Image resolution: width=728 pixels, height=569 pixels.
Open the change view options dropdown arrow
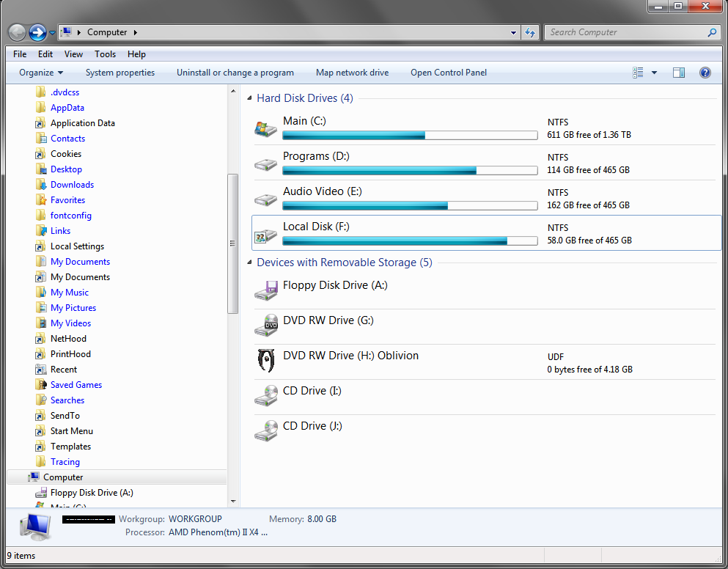point(654,73)
